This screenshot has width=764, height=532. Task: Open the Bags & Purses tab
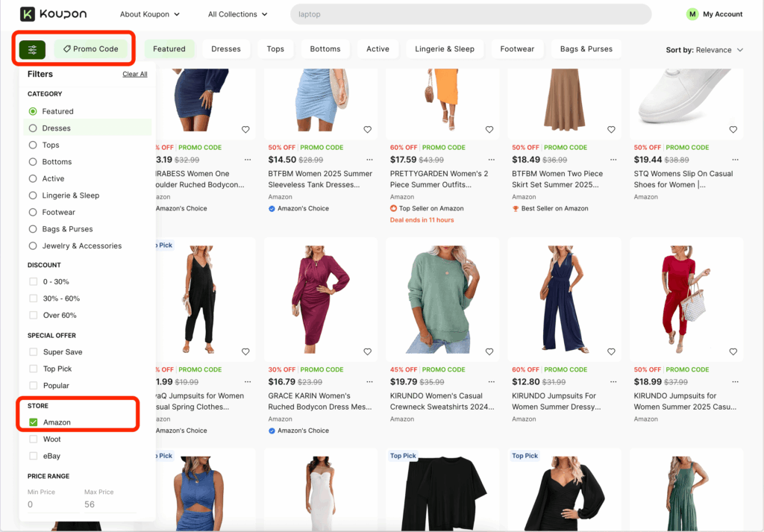(586, 48)
